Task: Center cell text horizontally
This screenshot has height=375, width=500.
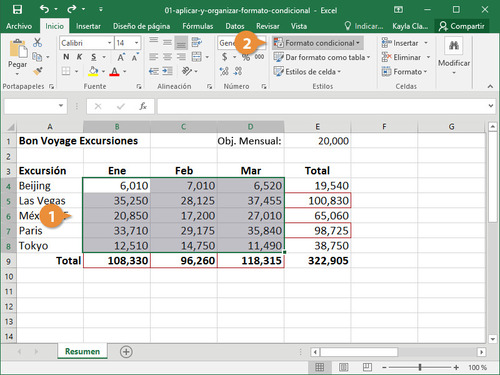Action: [167, 57]
